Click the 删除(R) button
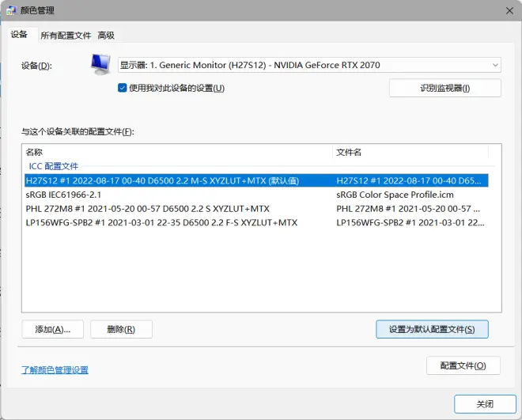Screen dimensions: 522x420 121,329
